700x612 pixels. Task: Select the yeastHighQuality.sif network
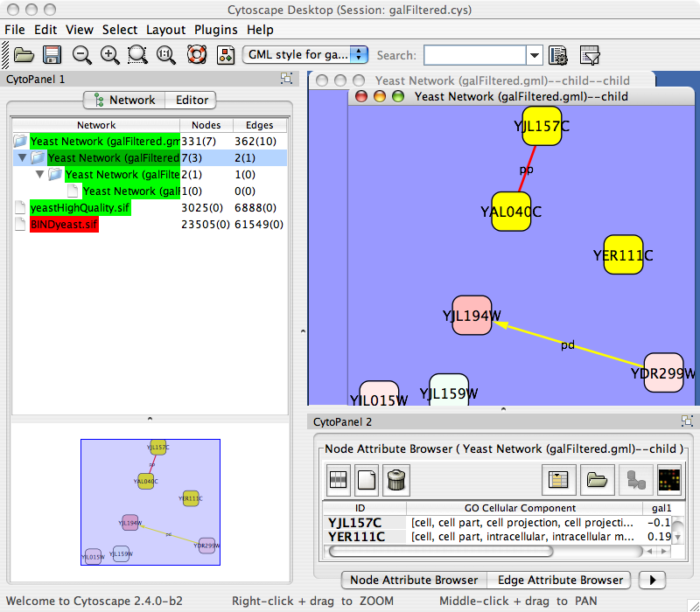point(68,208)
